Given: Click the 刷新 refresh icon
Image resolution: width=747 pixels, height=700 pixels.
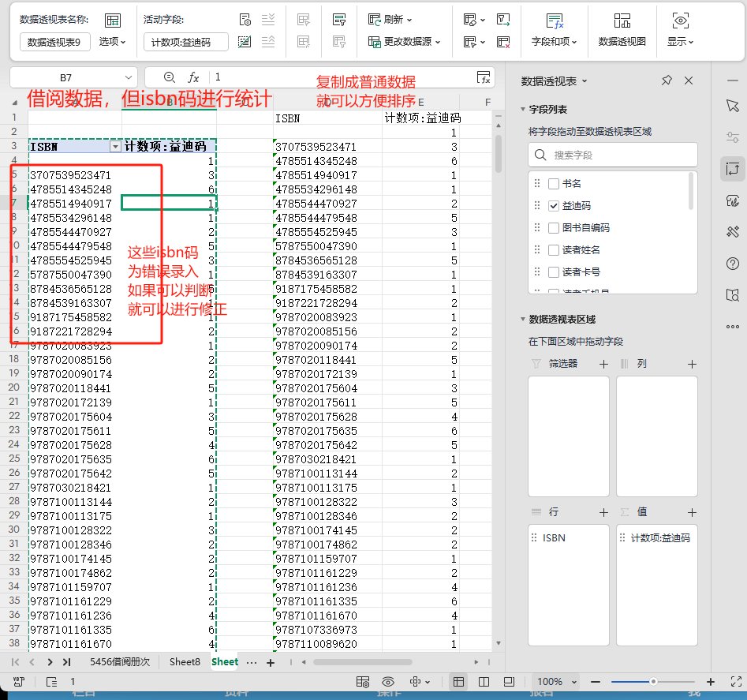Looking at the screenshot, I should click(x=375, y=19).
